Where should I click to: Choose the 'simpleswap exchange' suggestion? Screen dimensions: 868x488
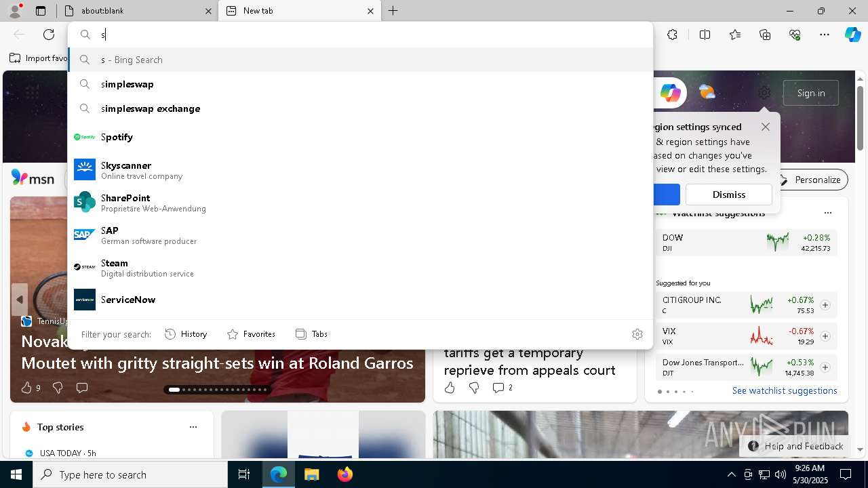tap(361, 108)
